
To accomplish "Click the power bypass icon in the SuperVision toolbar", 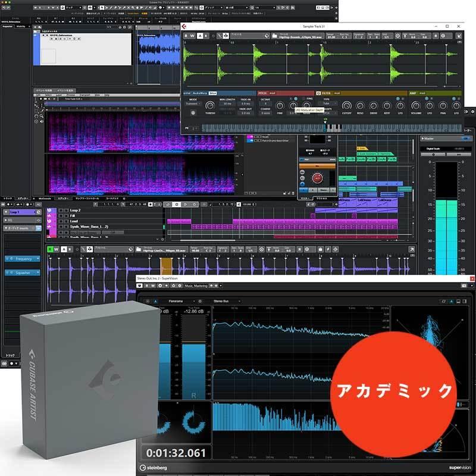I will coord(139,286).
